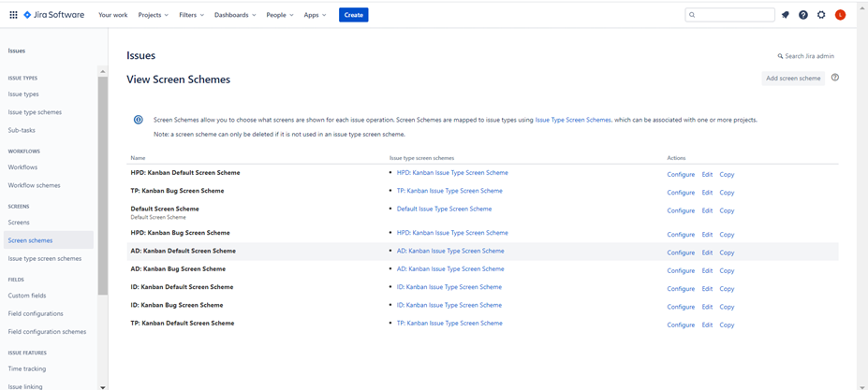The width and height of the screenshot is (868, 390).
Task: Open ID: Kanban Issue Type Screen Scheme in ID Bug row
Action: coord(449,305)
